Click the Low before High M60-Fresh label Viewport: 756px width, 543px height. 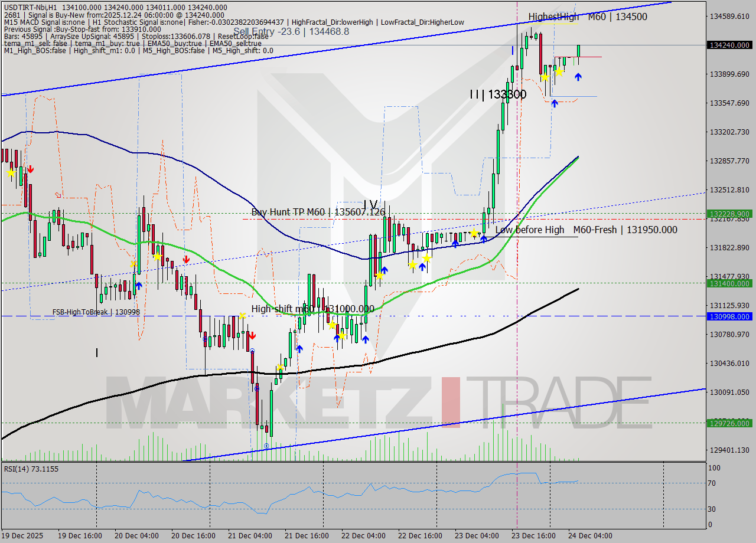(588, 230)
